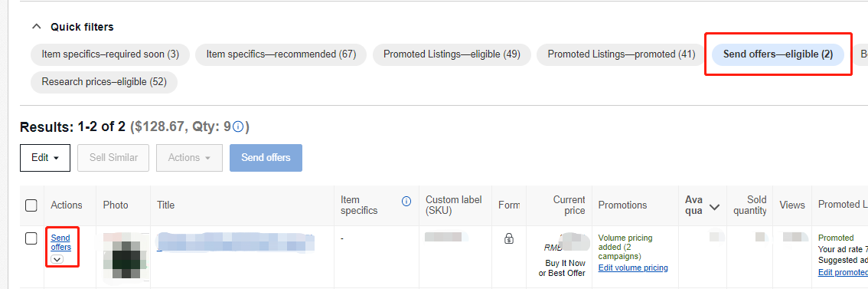Screen dimensions: 868x289
Task: Choose Item specifics–required soon (3) filter
Action: pos(110,54)
